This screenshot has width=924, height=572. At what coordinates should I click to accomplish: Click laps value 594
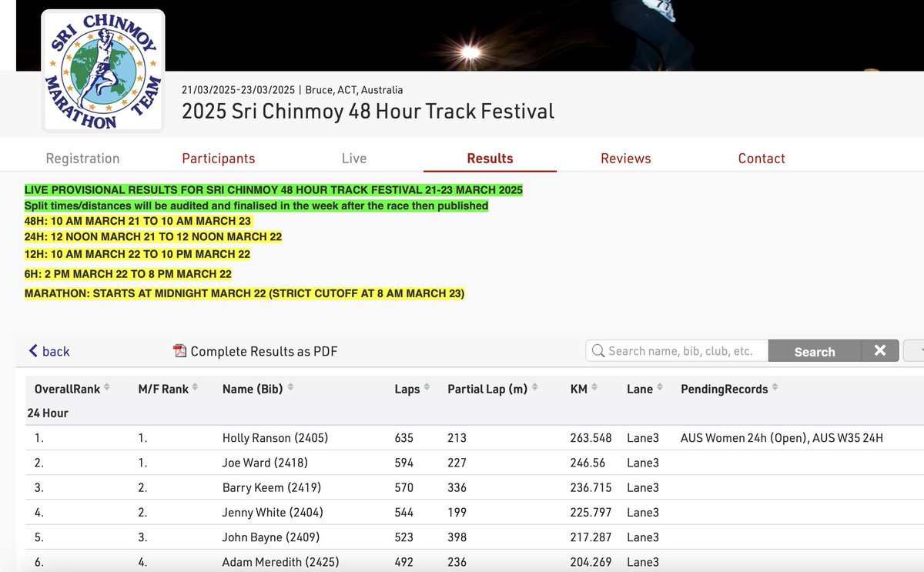(404, 463)
